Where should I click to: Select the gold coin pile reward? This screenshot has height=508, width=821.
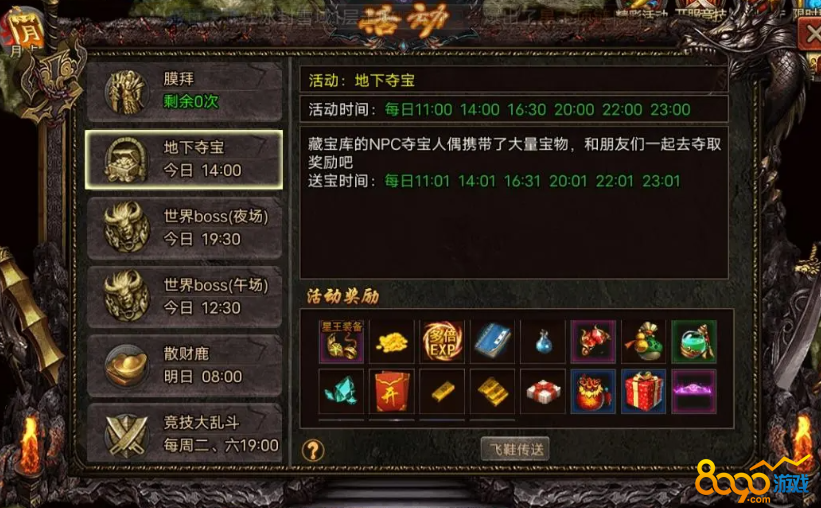[x=392, y=341]
